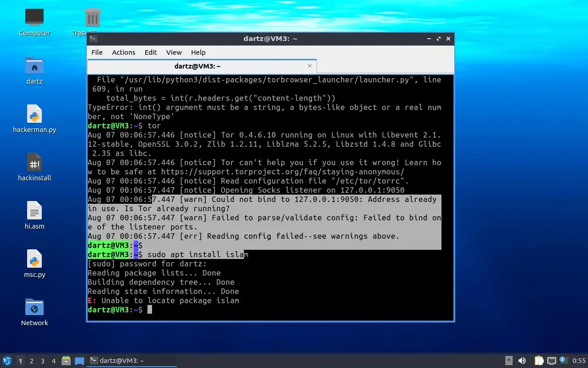Click the dartz@VM3 taskbar window button
This screenshot has width=588, height=368.
[x=132, y=361]
